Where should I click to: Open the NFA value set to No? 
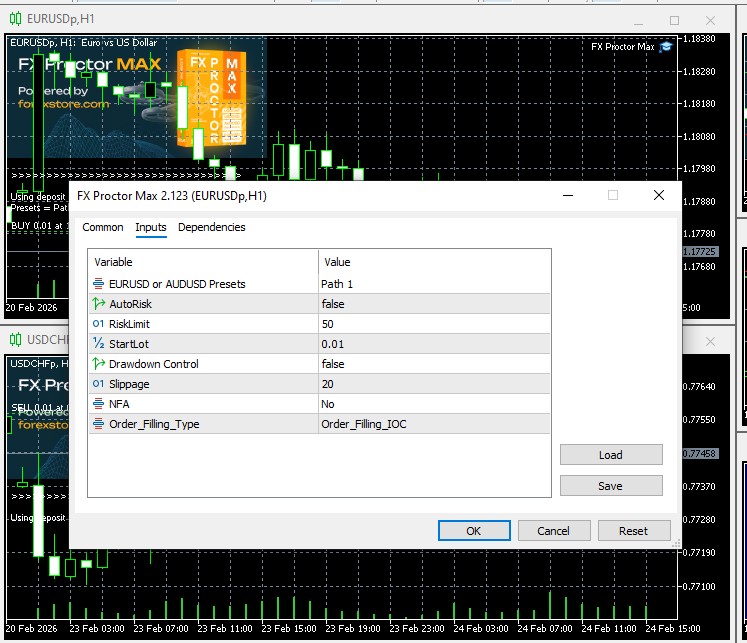click(434, 404)
